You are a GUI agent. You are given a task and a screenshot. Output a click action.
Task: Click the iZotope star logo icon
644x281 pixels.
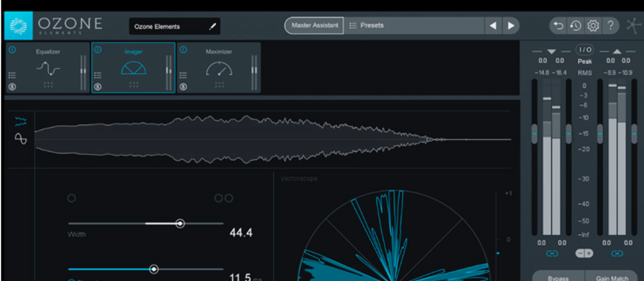[x=634, y=26]
